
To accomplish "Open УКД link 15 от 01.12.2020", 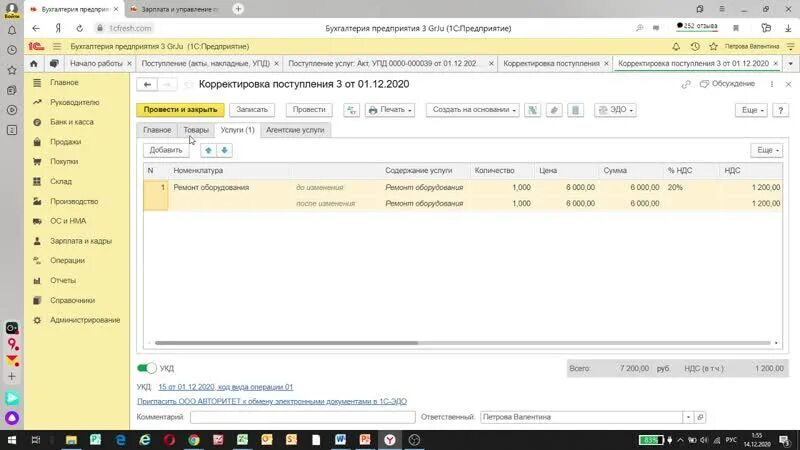I will tap(226, 387).
